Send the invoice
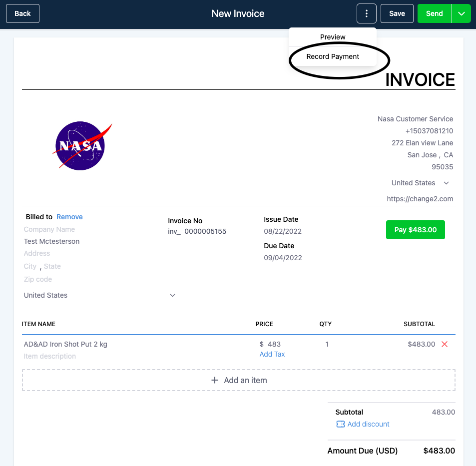The height and width of the screenshot is (466, 476). click(x=435, y=13)
